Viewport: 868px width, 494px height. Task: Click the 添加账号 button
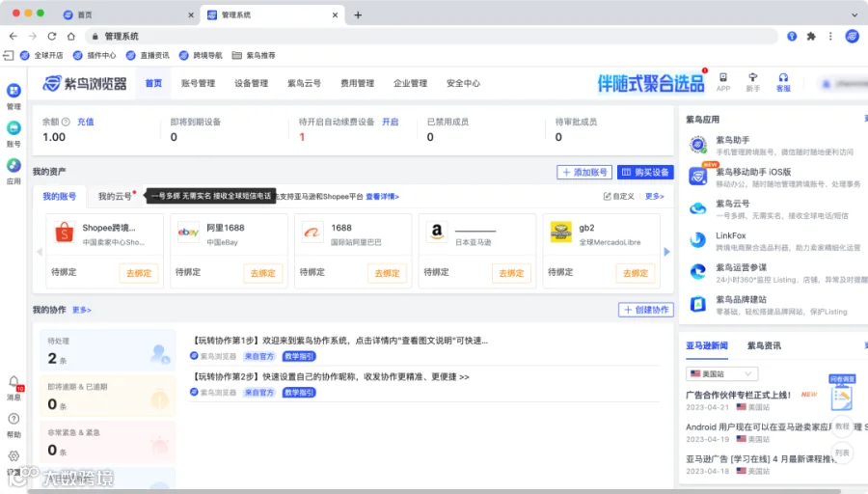pos(584,173)
